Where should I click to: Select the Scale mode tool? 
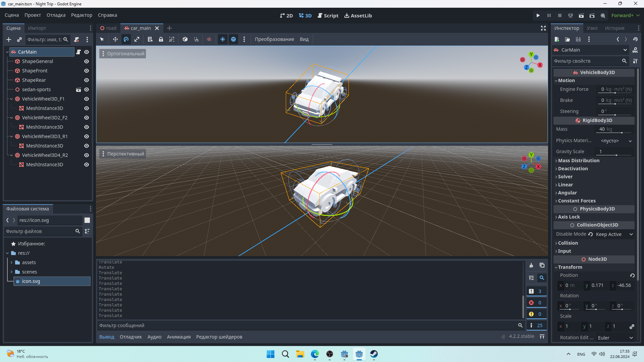point(137,39)
